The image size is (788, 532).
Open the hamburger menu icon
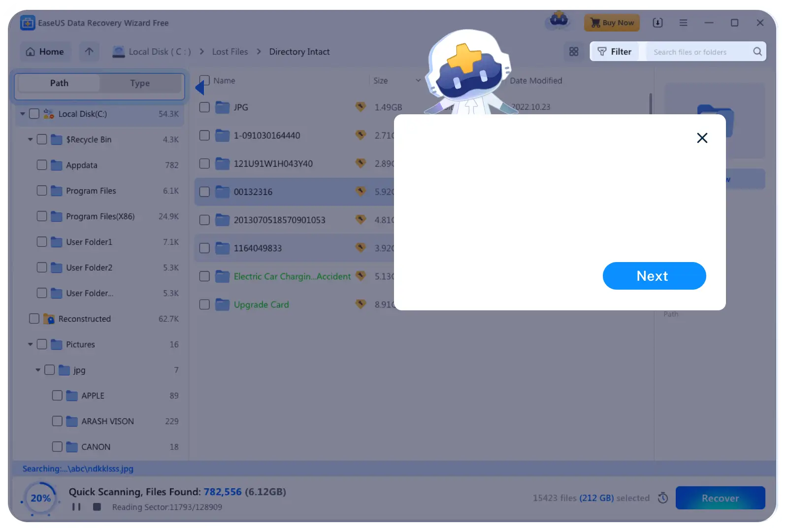tap(683, 23)
